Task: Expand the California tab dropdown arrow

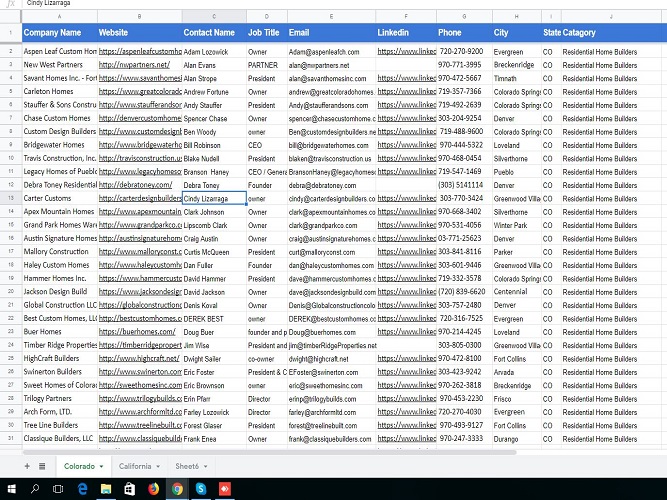Action: click(x=160, y=467)
